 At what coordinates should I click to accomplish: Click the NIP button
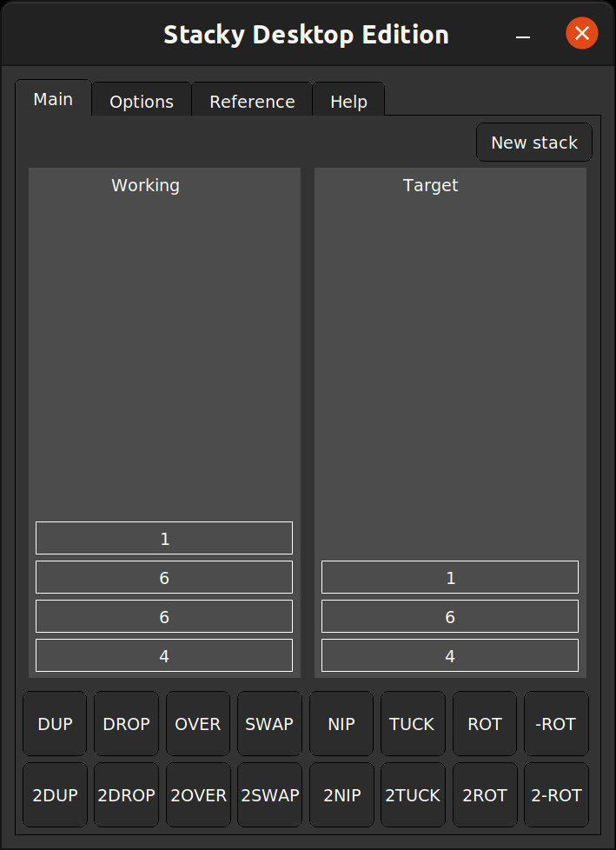click(x=341, y=723)
